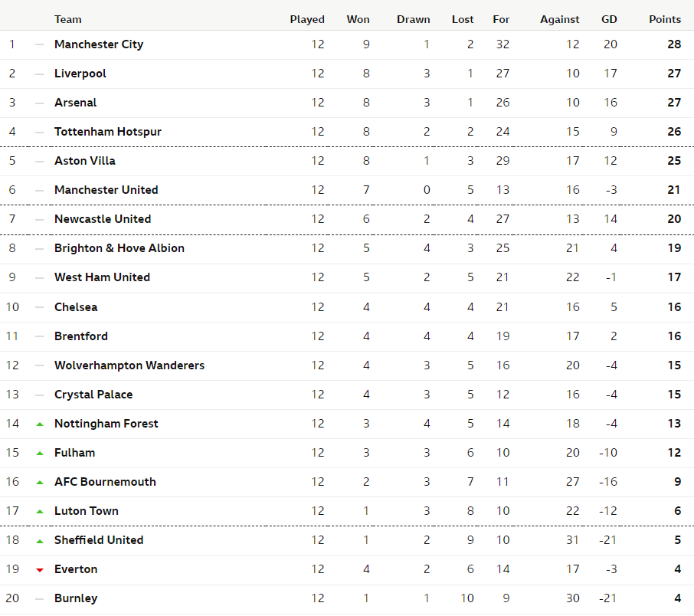
Task: Open the Manchester City team link
Action: 99,44
